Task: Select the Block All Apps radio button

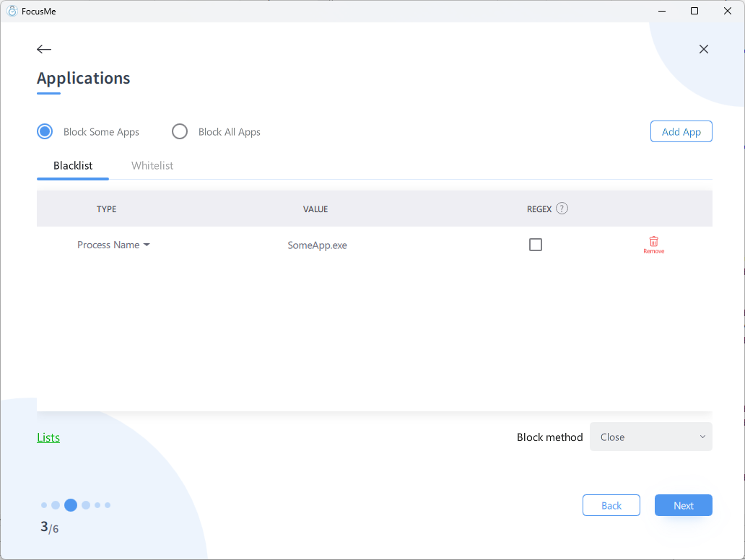Action: [180, 131]
